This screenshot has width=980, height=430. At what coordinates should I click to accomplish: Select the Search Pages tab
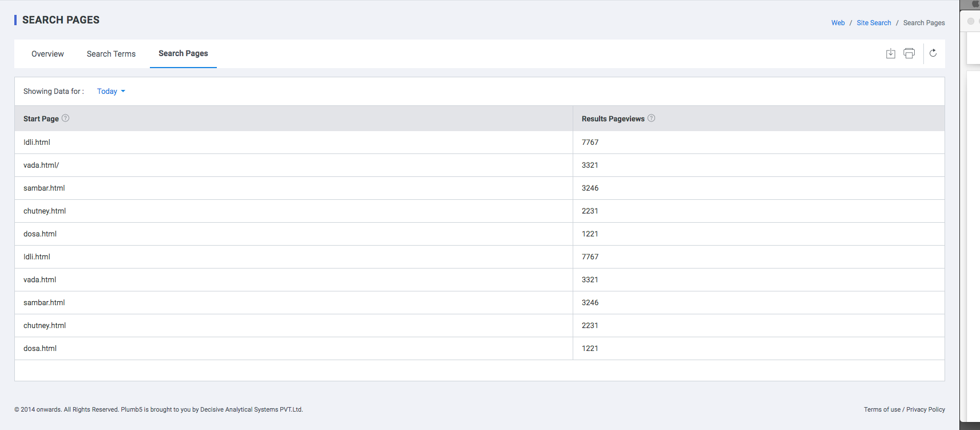tap(183, 53)
